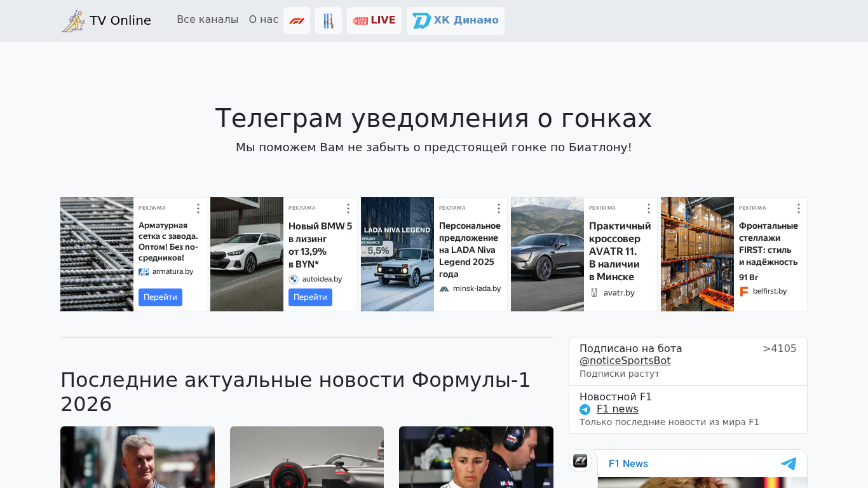The width and height of the screenshot is (868, 488).
Task: Click the Подписки растут caption
Action: 620,374
